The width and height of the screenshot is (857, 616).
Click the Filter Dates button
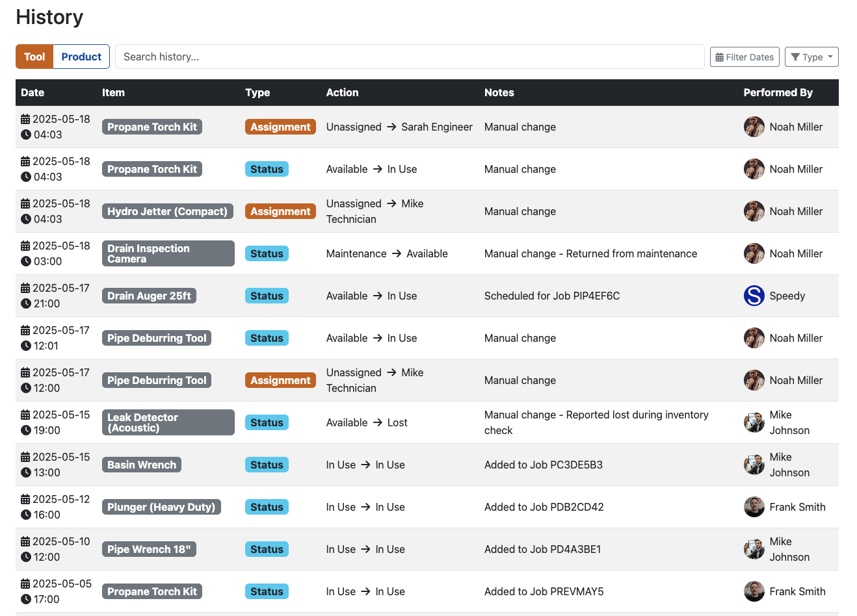click(744, 57)
